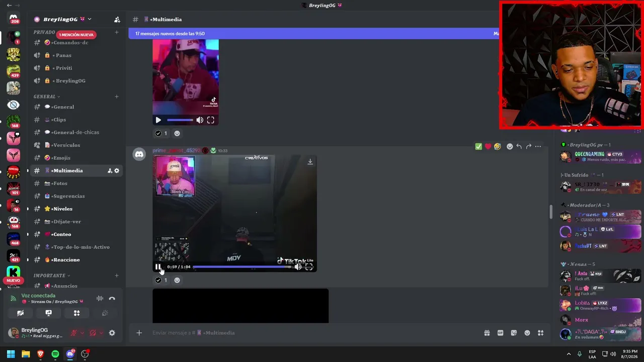Screen dimensions: 644x362
Task: Add reaction below the TikTok video
Action: pos(177,280)
